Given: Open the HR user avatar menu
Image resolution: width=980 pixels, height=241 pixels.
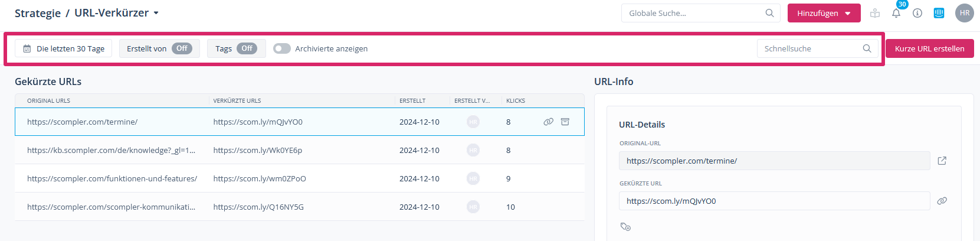Looking at the screenshot, I should [x=964, y=13].
